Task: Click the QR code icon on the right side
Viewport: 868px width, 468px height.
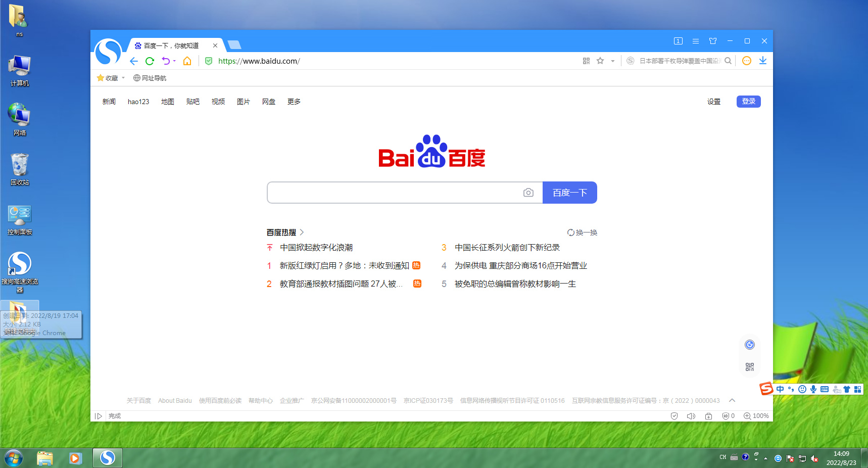Action: tap(750, 367)
